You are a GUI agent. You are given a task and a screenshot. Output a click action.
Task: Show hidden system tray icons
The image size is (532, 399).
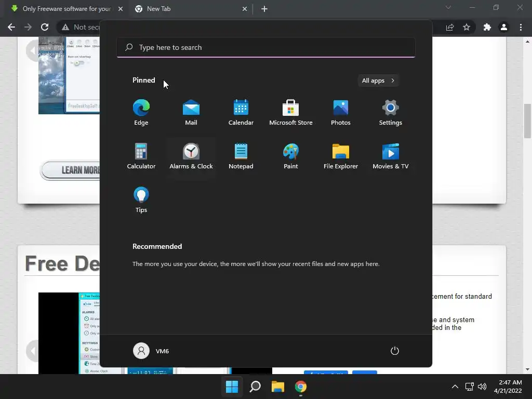coord(455,387)
